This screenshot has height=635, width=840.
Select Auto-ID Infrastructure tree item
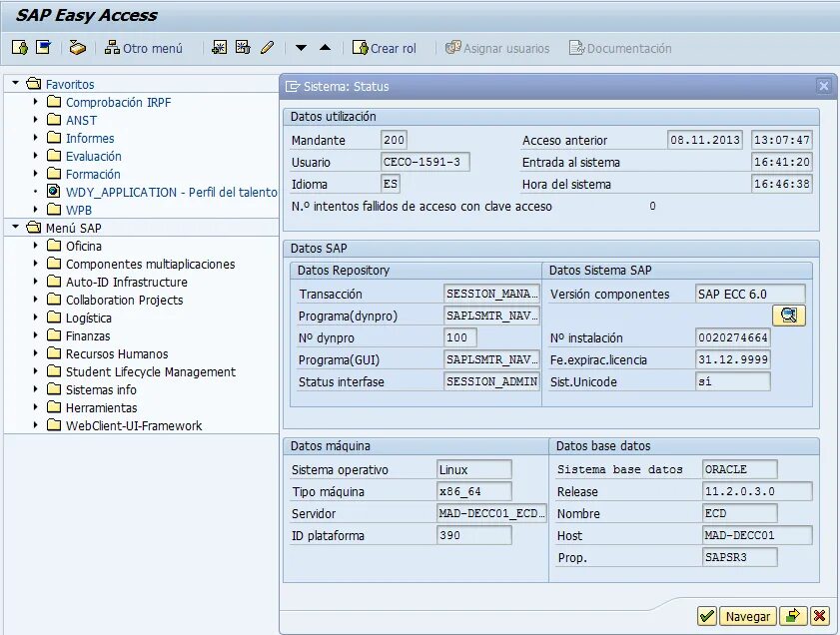point(127,282)
